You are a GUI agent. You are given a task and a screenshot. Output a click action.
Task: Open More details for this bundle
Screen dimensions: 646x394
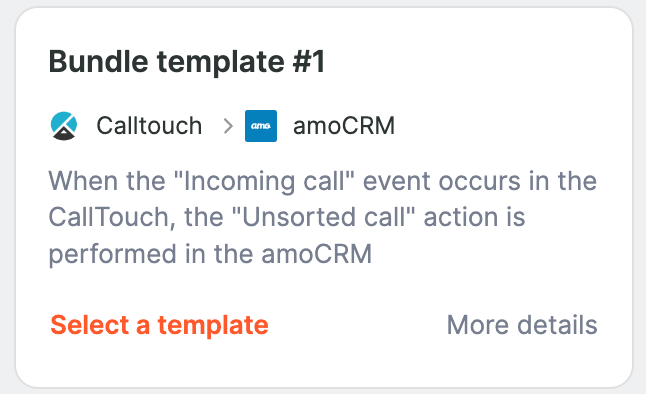click(x=522, y=325)
